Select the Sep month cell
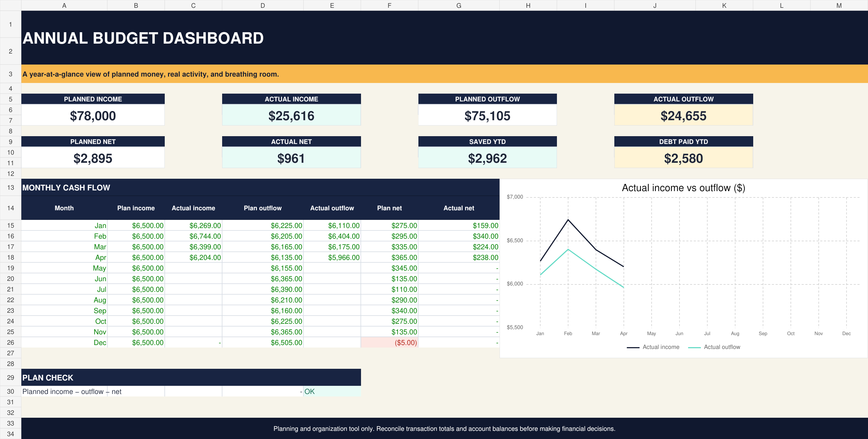 coord(64,310)
